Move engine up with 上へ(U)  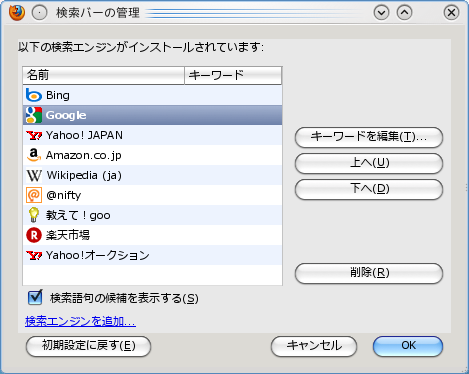point(369,163)
